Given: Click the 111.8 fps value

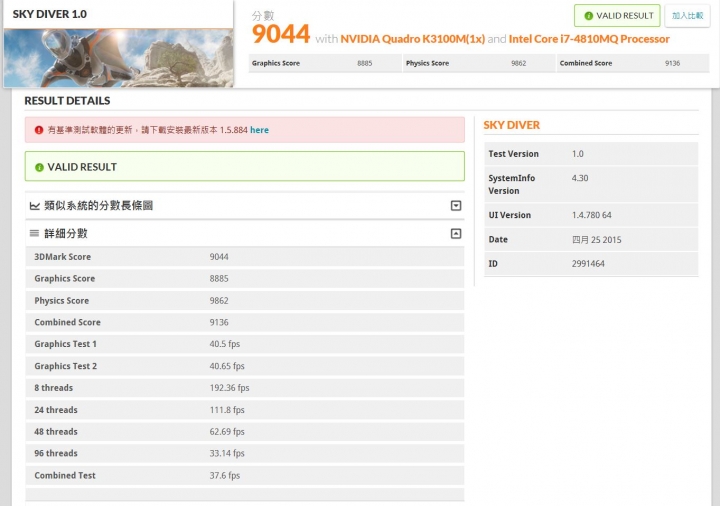Looking at the screenshot, I should click(227, 410).
